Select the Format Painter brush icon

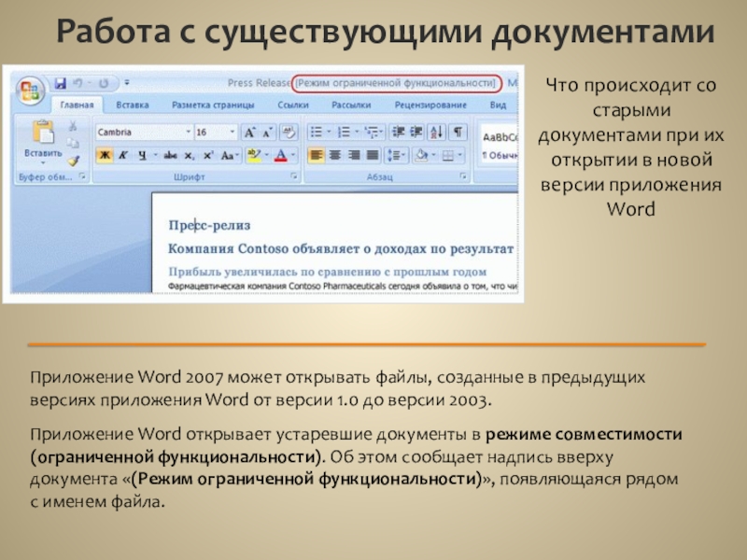[73, 161]
